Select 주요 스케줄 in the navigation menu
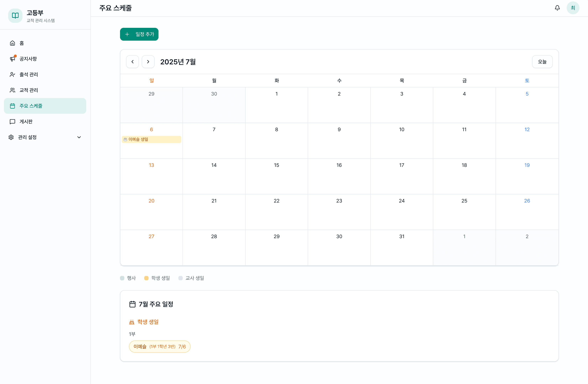The image size is (588, 384). coord(31,106)
